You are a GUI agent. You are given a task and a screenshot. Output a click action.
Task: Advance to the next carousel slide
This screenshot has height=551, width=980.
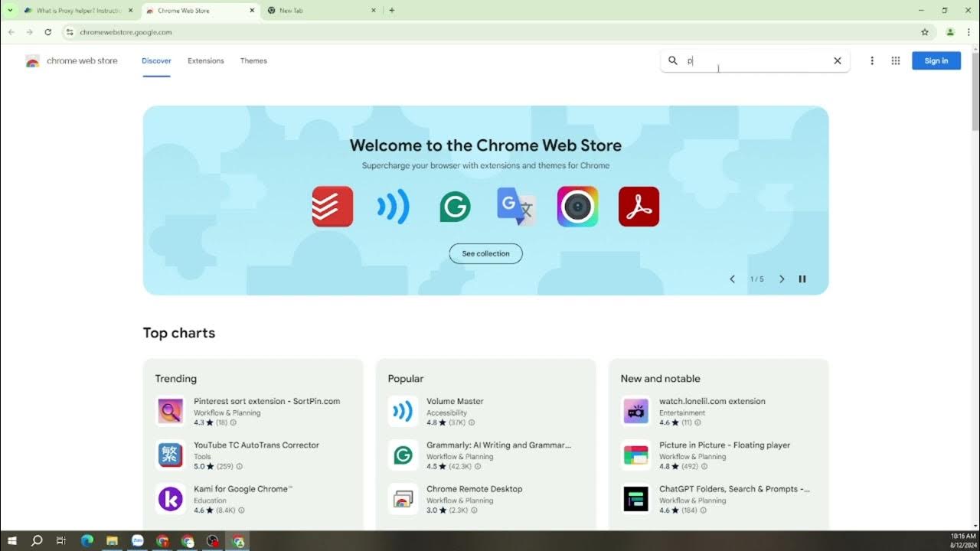click(x=782, y=279)
